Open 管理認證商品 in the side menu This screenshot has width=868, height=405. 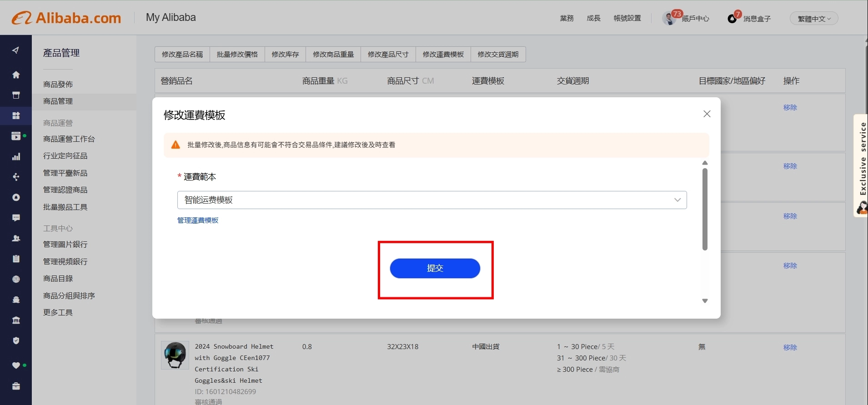click(x=65, y=190)
